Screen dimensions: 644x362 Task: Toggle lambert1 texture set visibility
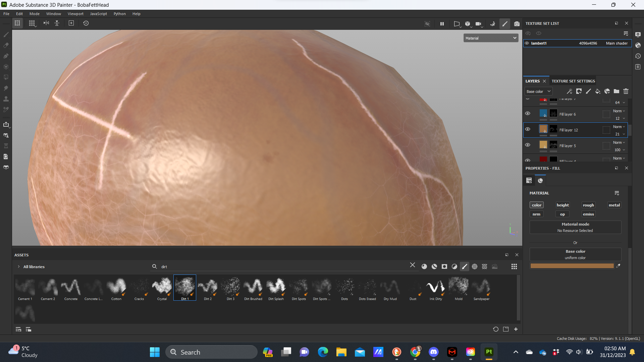pos(527,43)
